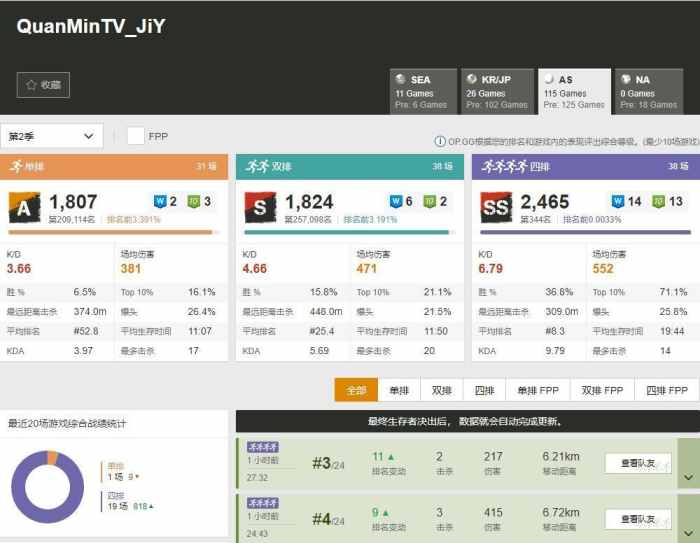Switch to the SEA server tab
The width and height of the screenshot is (700, 543).
pos(423,92)
